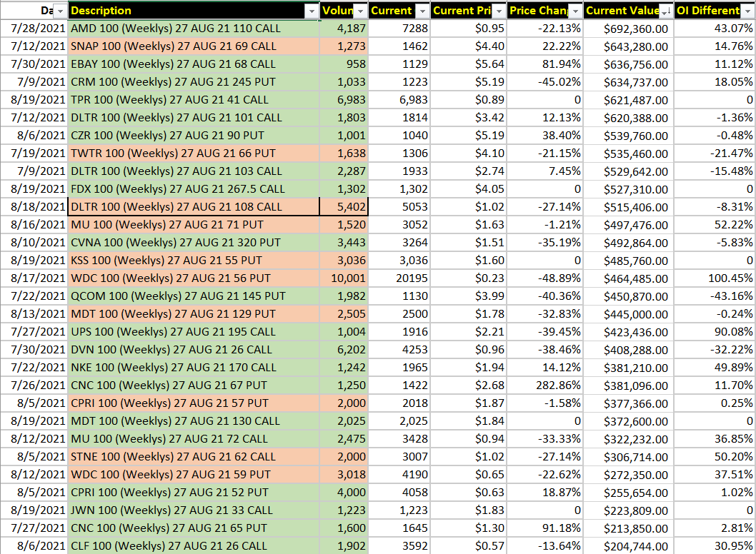Select cell QCOM 100 (Weeklys) 27 AUG 21 145 PUT
This screenshot has width=756, height=554.
194,296
